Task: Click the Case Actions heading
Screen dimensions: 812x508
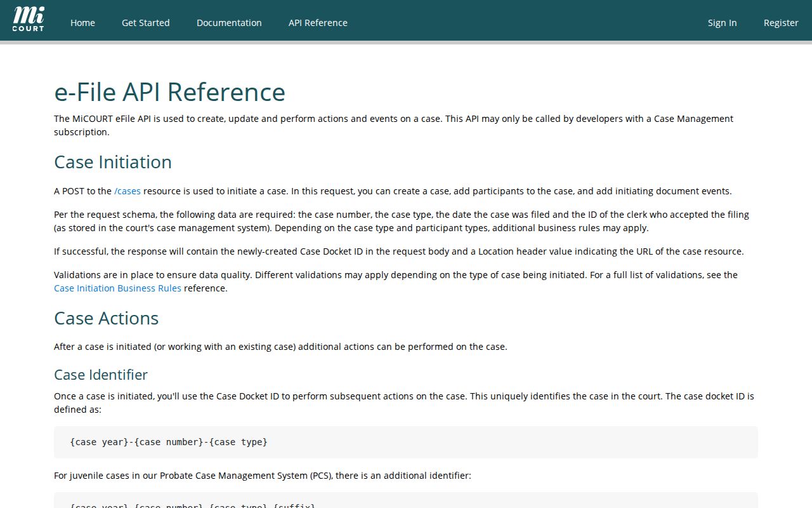Action: [107, 318]
